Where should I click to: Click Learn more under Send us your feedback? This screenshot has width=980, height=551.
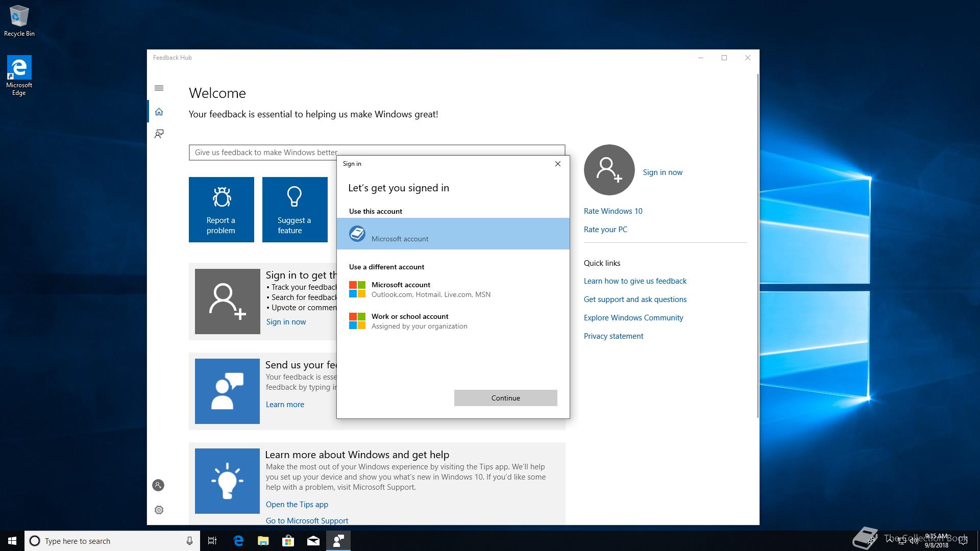(x=285, y=405)
